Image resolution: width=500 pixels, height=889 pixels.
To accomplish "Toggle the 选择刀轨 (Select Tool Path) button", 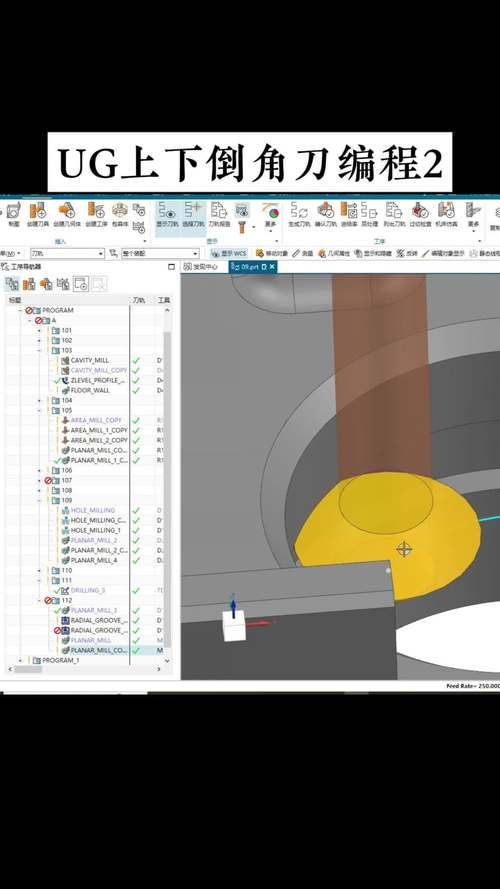I will tap(193, 215).
